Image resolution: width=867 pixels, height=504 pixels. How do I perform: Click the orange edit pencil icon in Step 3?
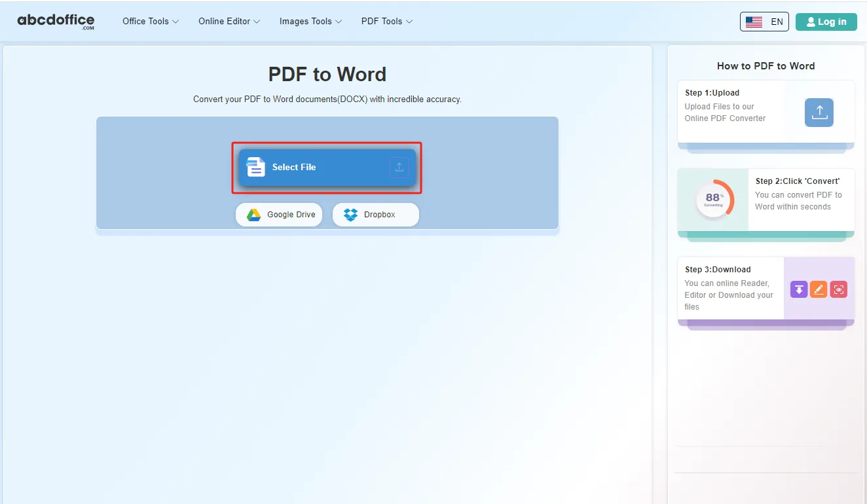pos(819,289)
